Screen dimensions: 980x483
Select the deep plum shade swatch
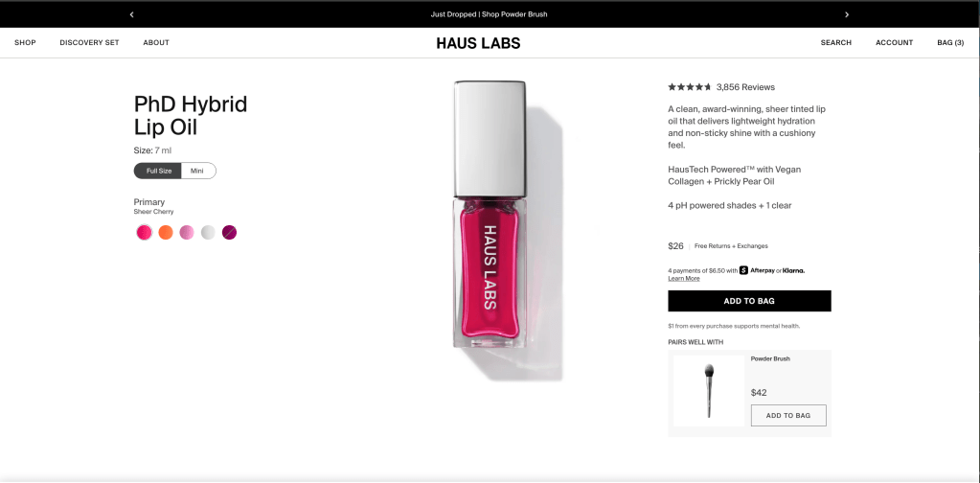coord(229,233)
